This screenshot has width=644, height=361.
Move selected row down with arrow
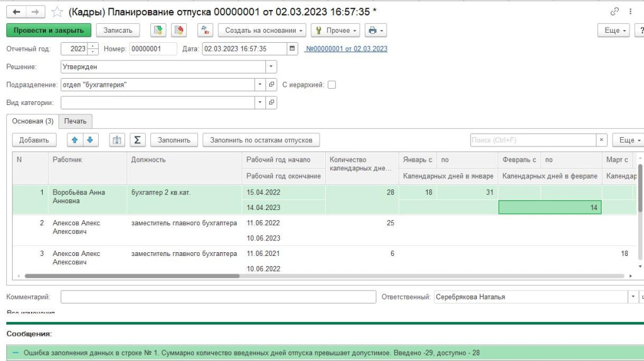point(89,140)
